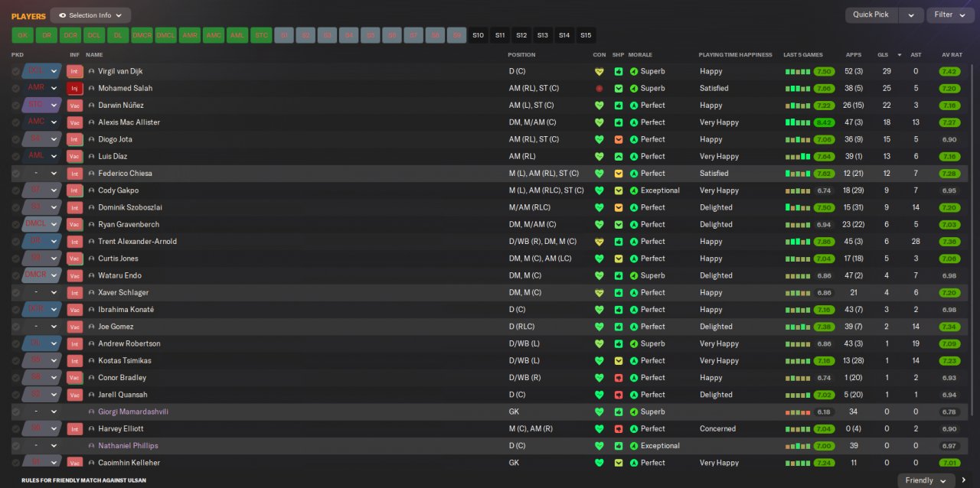Click Mac Allister's last 5 games form bars
980x488 pixels.
[797, 122]
